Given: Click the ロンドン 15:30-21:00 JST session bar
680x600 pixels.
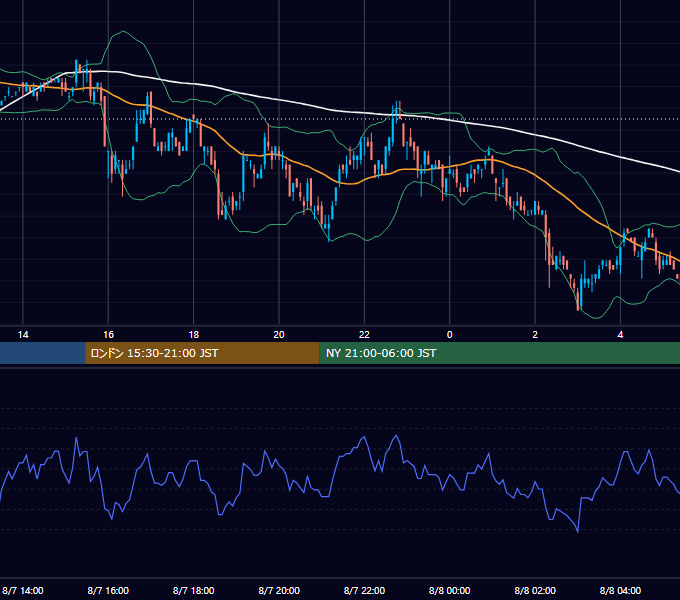Looking at the screenshot, I should tap(202, 353).
